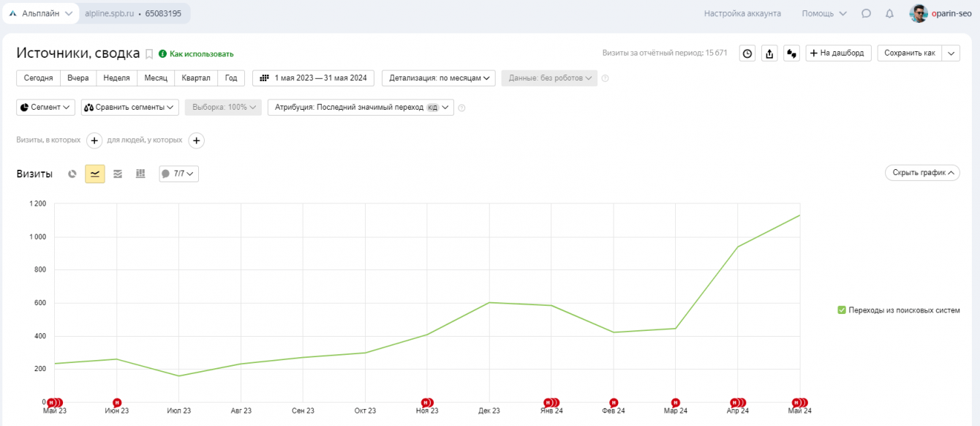
Task: Click help icon beside Атрибуция dropdown
Action: tap(461, 108)
